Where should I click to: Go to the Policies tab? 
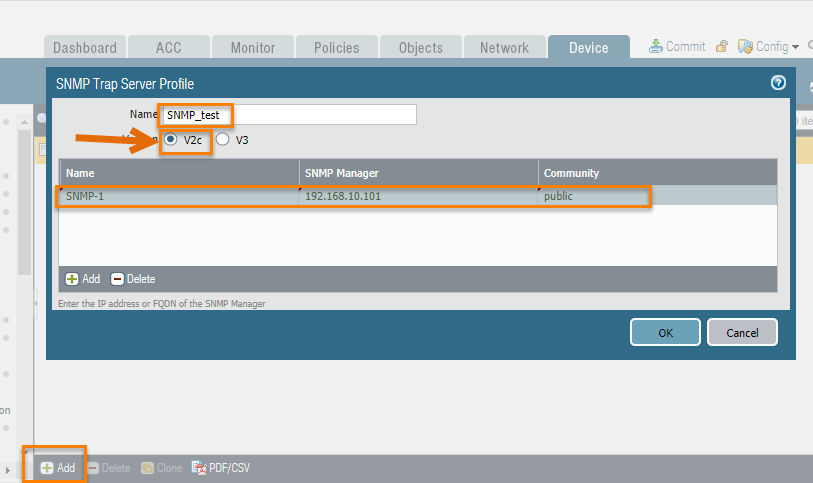pos(337,47)
